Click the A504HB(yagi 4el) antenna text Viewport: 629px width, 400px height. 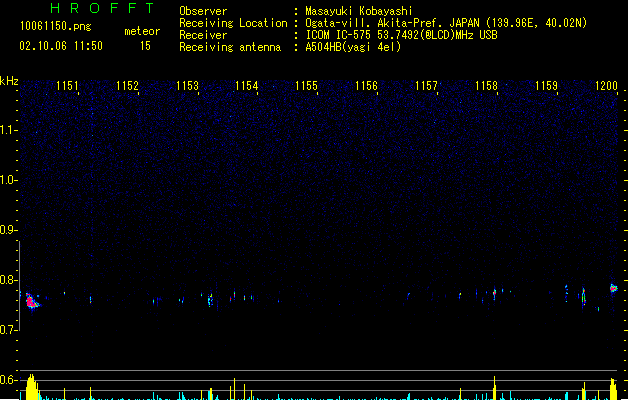coord(353,47)
